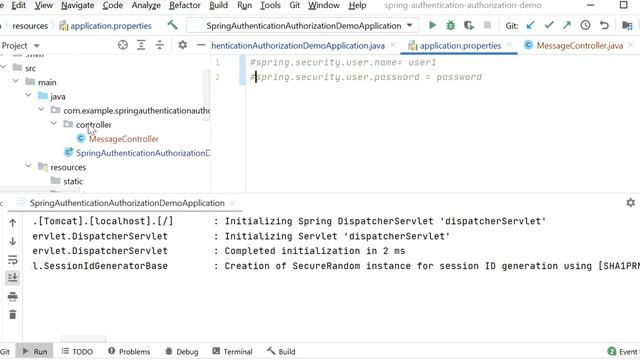Close the Run tab SpringAuthenticationAuthorizationDemoApplication

pyautogui.click(x=232, y=203)
